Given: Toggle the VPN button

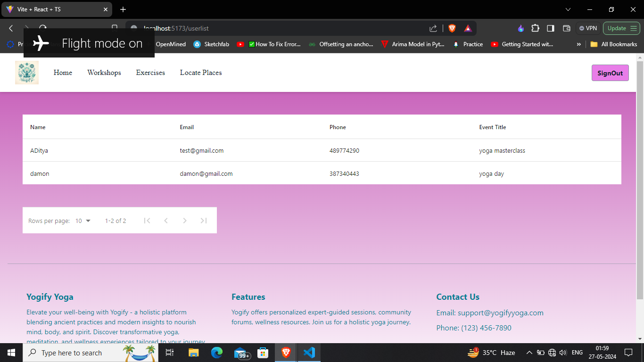Looking at the screenshot, I should click(x=588, y=28).
